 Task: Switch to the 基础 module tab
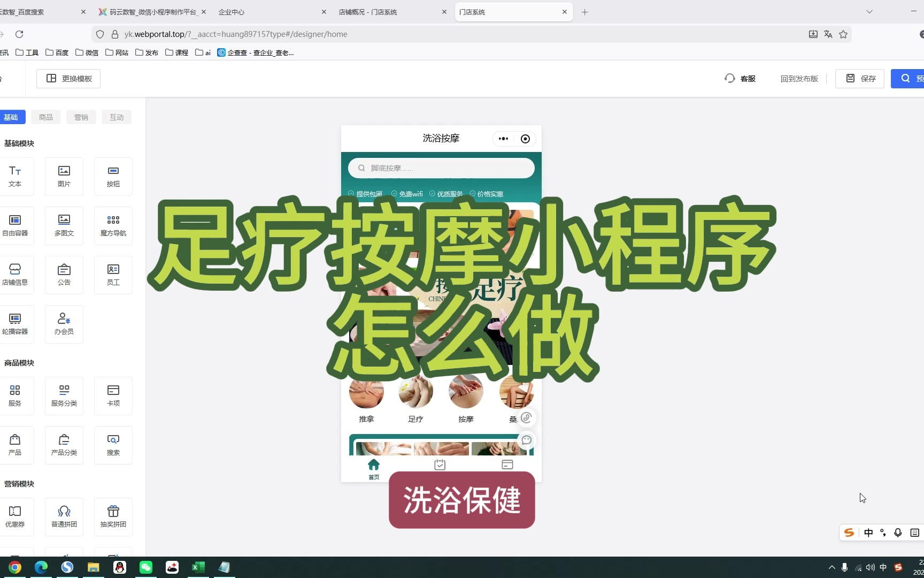pos(11,117)
